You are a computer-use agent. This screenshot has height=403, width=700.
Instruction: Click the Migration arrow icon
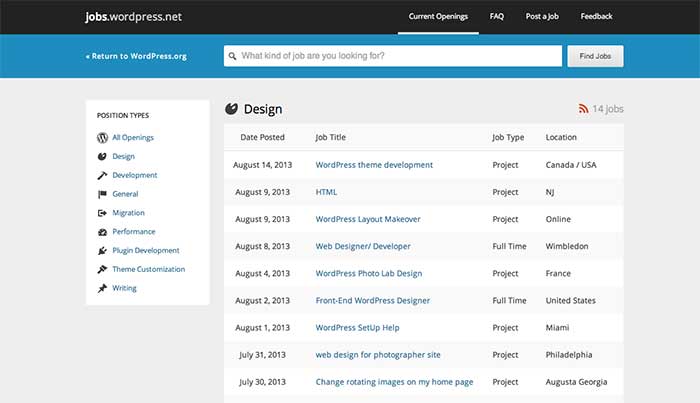(102, 213)
